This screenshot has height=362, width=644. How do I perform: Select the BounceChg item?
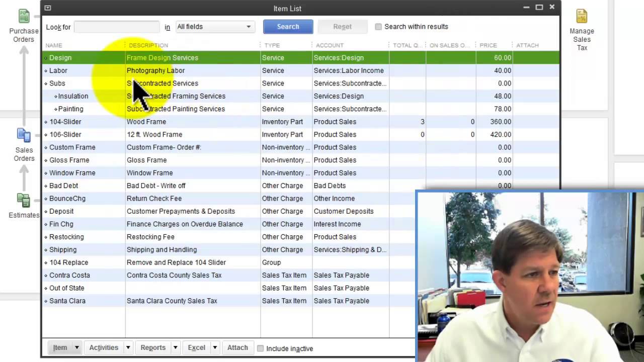(x=67, y=199)
